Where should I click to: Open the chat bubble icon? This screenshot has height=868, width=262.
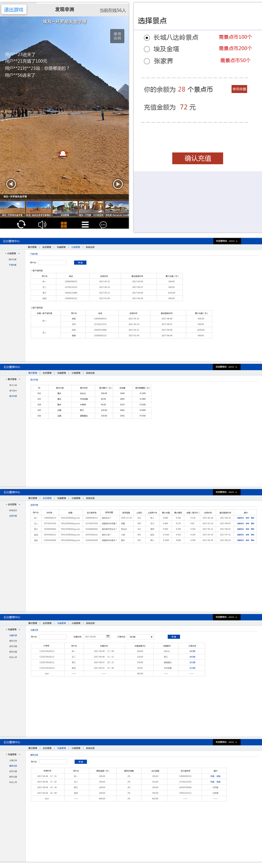(103, 225)
